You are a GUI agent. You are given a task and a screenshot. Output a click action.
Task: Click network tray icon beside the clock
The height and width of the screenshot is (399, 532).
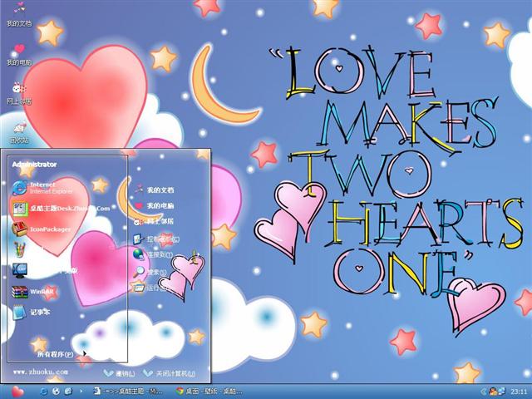[x=502, y=392]
